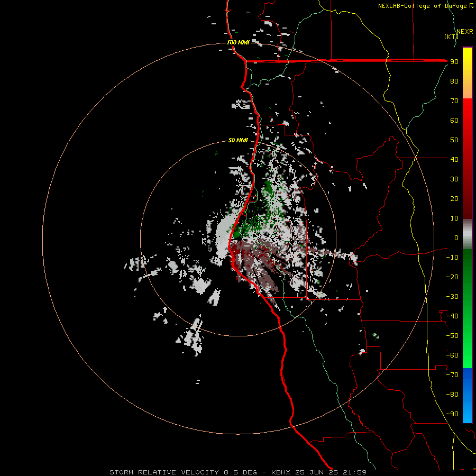The height and width of the screenshot is (476, 476).
Task: Click the blue segment of the color bar
Action: [467, 396]
